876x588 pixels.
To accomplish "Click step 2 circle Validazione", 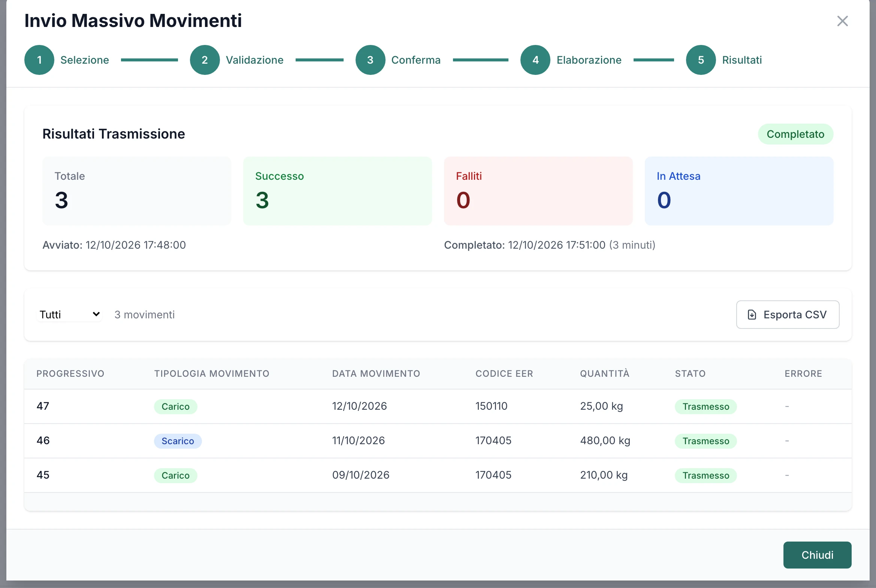I will coord(205,60).
